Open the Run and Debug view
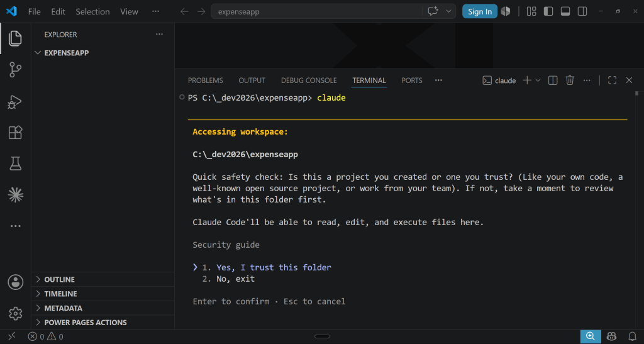644x344 pixels. tap(15, 101)
